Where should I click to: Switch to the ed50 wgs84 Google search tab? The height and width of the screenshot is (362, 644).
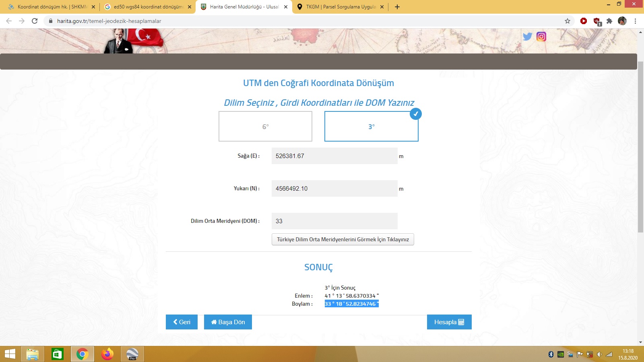(148, 7)
